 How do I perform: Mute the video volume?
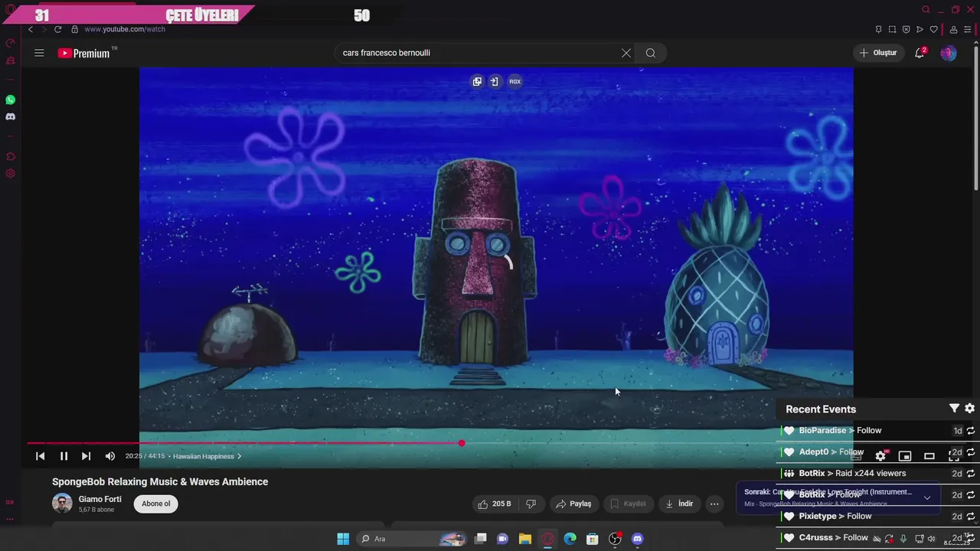pyautogui.click(x=110, y=456)
